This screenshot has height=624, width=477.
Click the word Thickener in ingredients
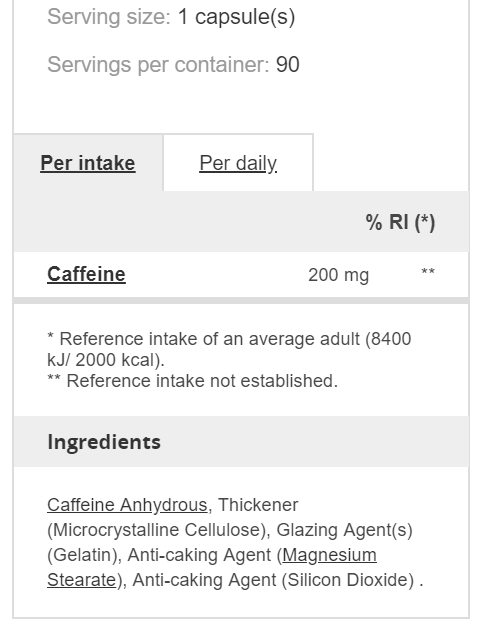pos(258,505)
